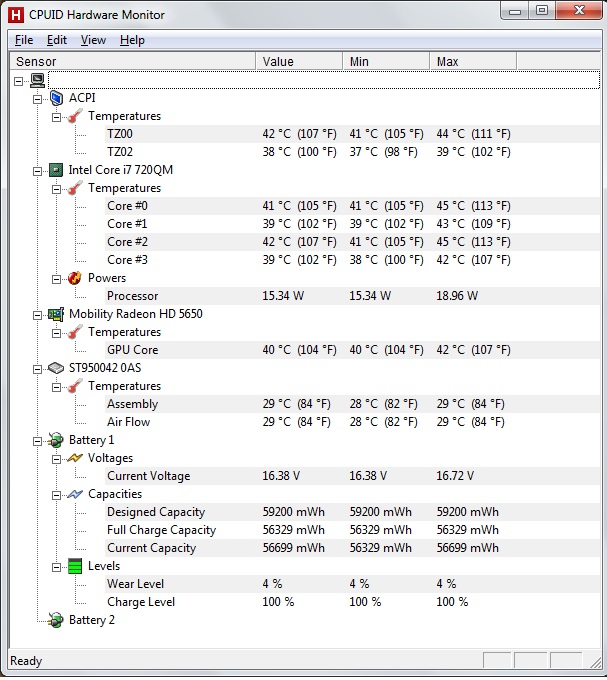Open the File menu
The height and width of the screenshot is (680, 607).
coord(24,40)
